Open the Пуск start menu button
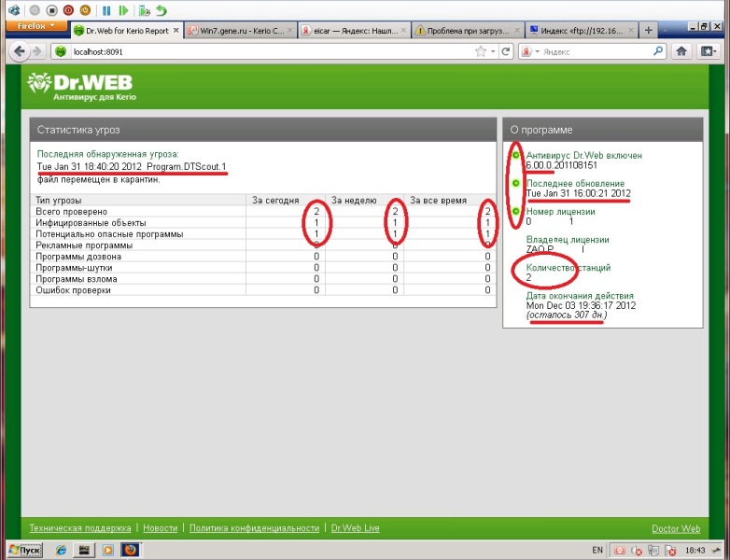Image resolution: width=730 pixels, height=560 pixels. click(x=25, y=551)
